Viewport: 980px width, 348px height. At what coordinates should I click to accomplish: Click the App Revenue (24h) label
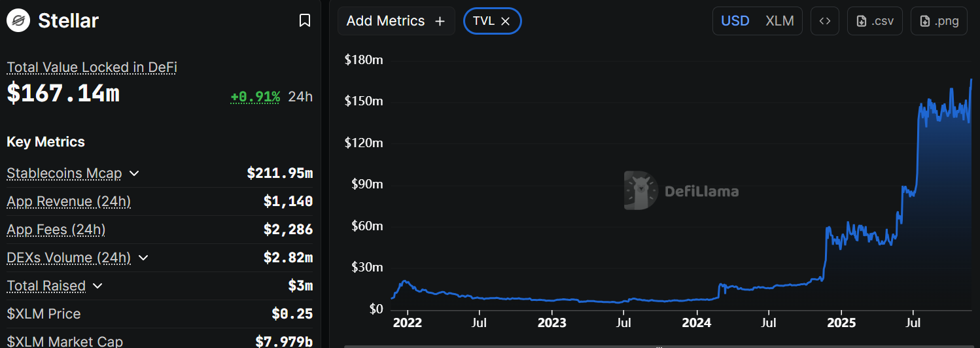click(x=69, y=201)
